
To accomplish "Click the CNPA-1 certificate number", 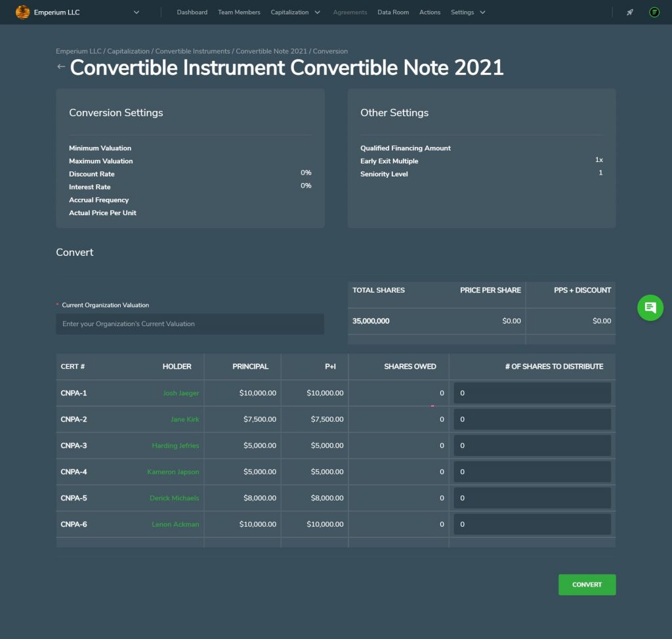I will (x=73, y=393).
